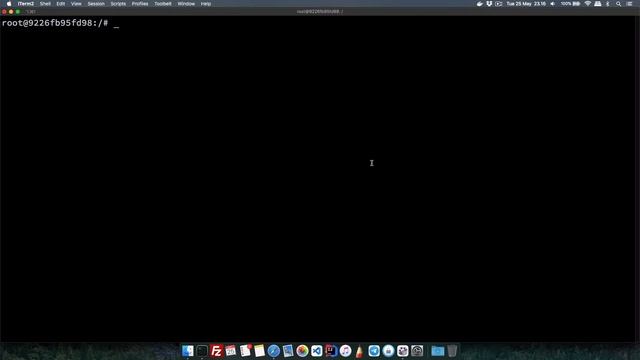The height and width of the screenshot is (360, 640).
Task: Launch FileZilla from the Dock
Action: pos(216,351)
